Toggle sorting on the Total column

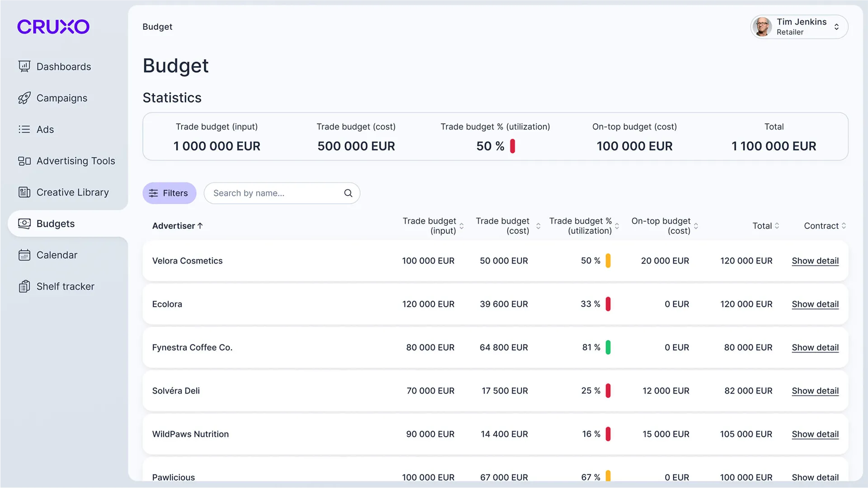pyautogui.click(x=777, y=226)
